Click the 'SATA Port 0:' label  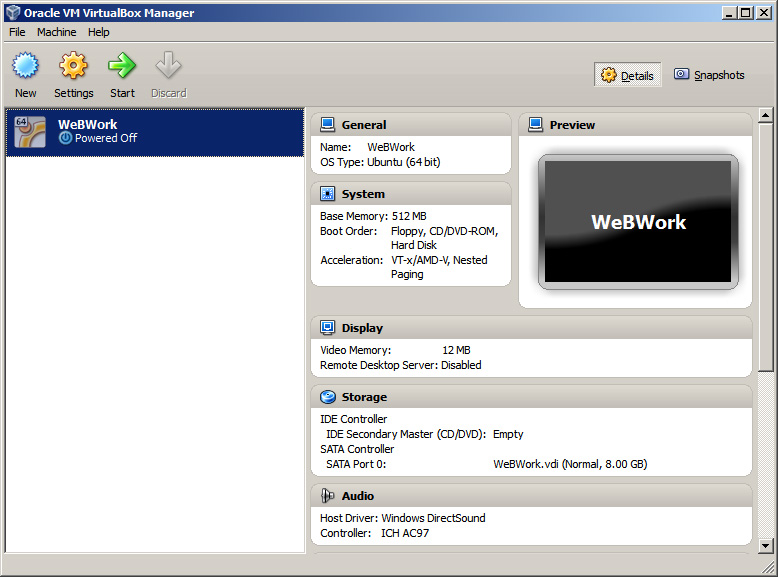(x=356, y=464)
